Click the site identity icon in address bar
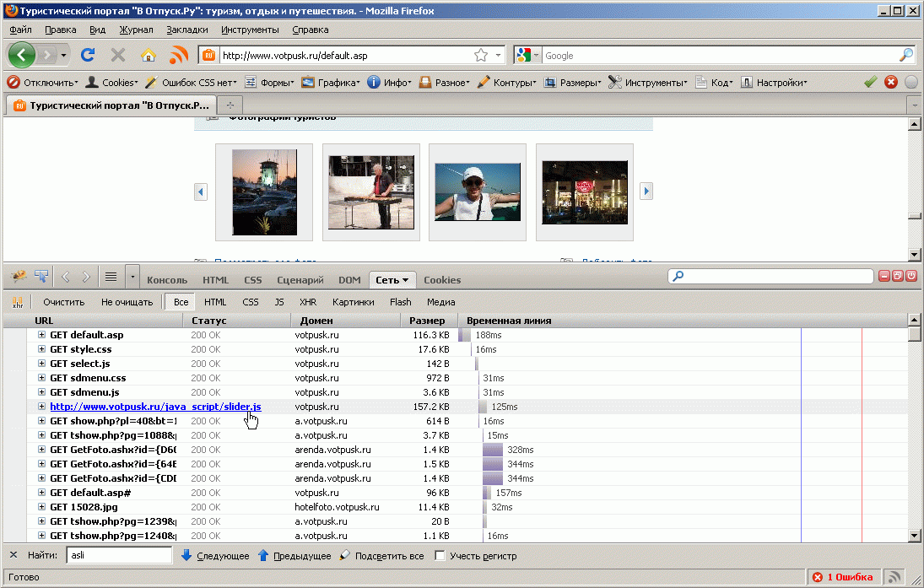 point(208,56)
